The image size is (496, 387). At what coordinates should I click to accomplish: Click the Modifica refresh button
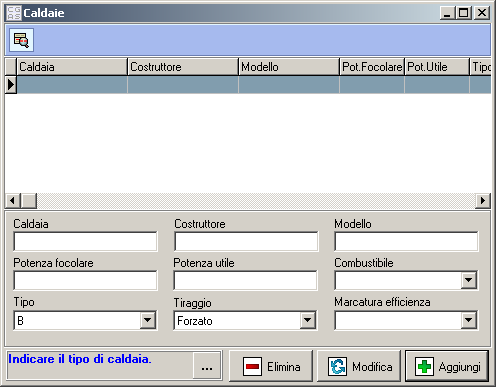click(359, 366)
